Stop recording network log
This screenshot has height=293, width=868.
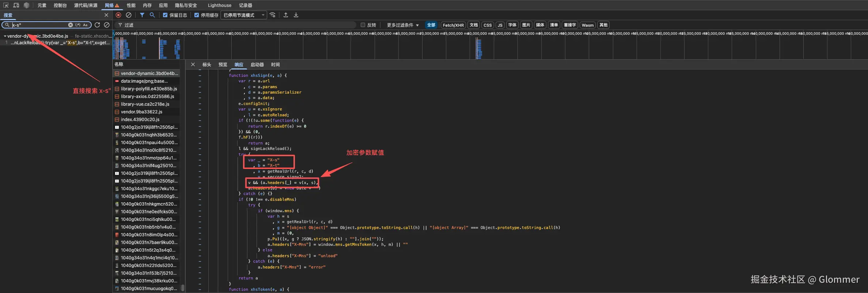(x=118, y=15)
